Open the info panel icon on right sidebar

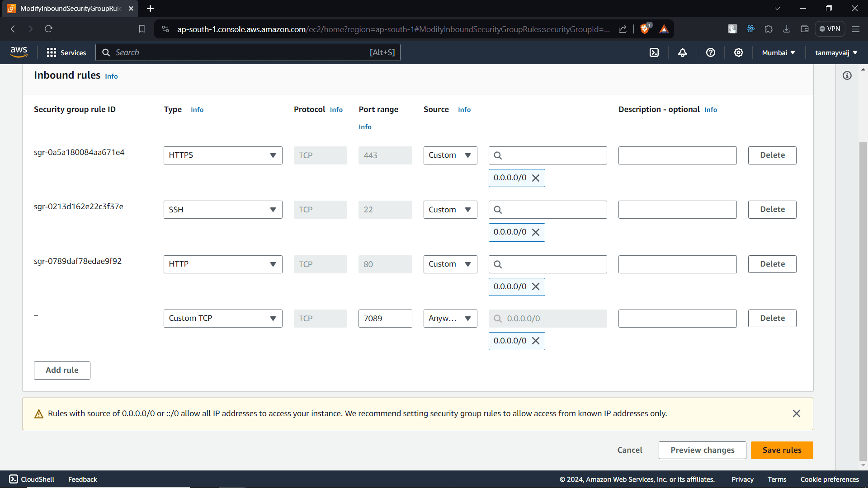847,75
